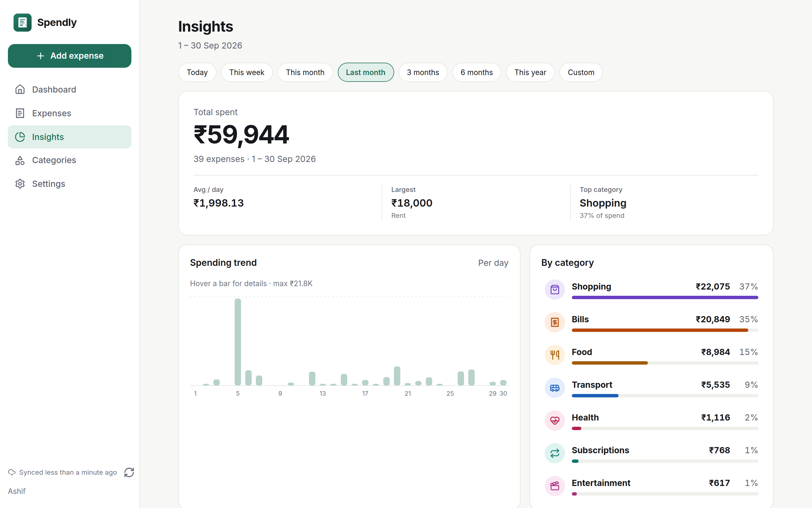Click the Avg / day ₹1,998.13 value
812x508 pixels.
[x=219, y=203]
